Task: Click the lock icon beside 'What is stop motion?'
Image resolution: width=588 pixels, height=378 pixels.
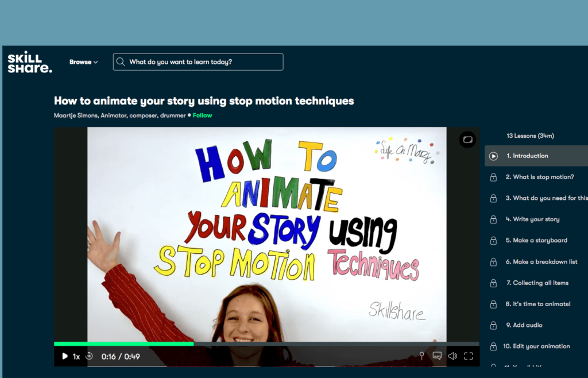Action: (x=493, y=178)
